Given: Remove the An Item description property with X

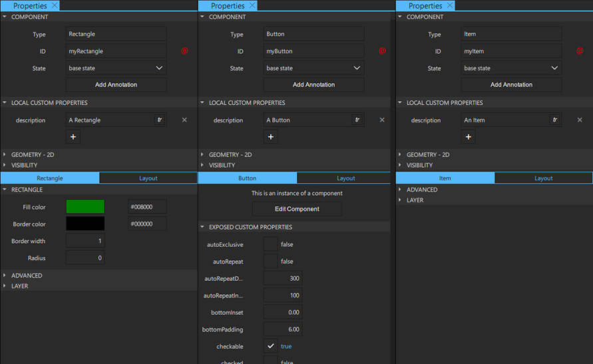Looking at the screenshot, I should pyautogui.click(x=580, y=120).
